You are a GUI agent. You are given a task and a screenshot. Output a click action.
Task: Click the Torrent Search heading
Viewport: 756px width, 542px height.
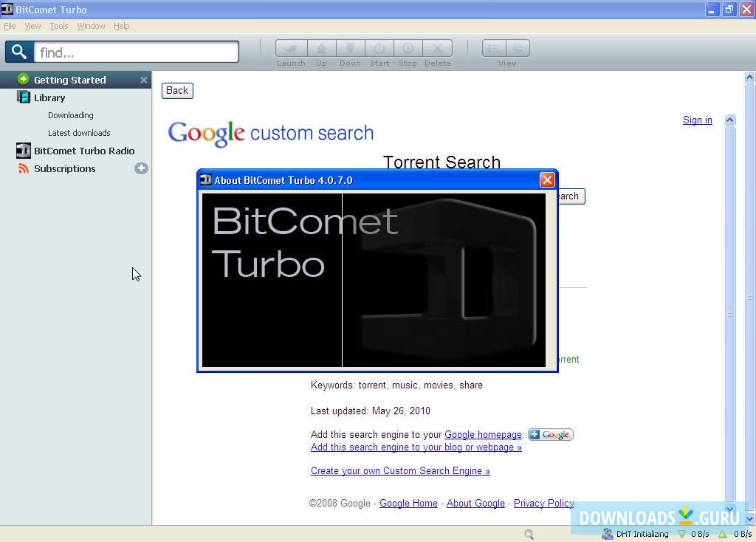(441, 162)
